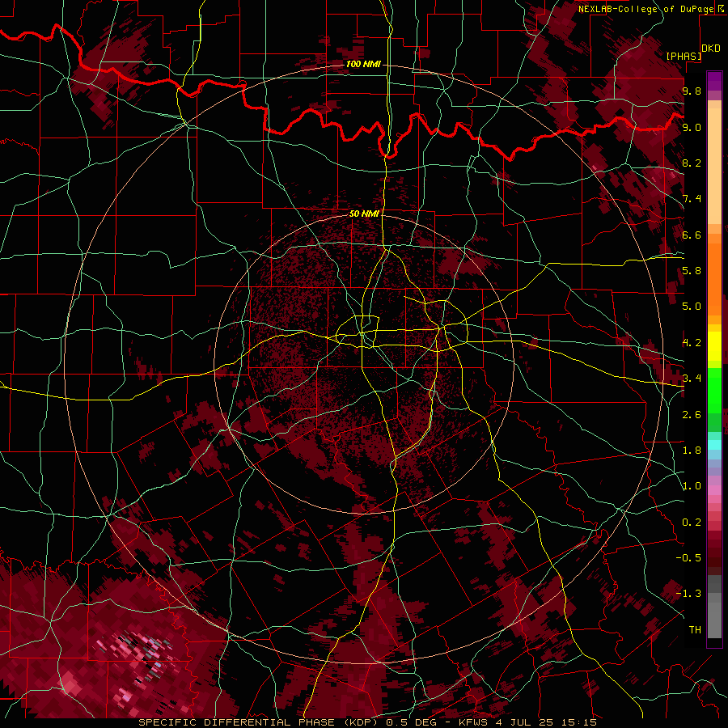728x728 pixels.
Task: Click the 6.6 scale value
Action: click(x=692, y=235)
